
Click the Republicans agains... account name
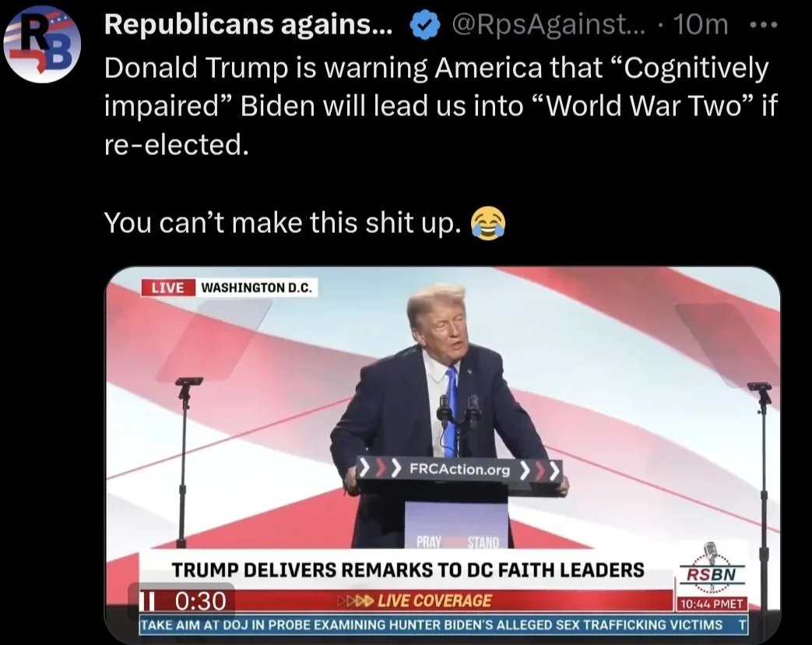[x=248, y=24]
